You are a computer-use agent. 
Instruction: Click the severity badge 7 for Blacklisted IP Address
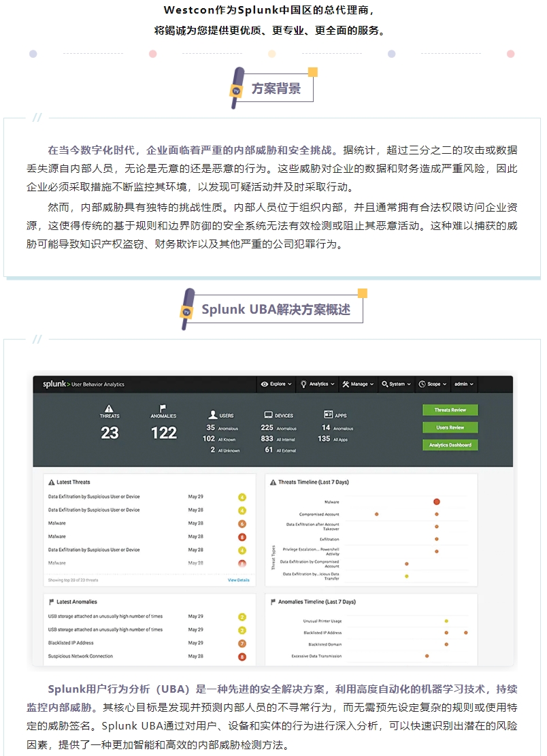pos(242,643)
